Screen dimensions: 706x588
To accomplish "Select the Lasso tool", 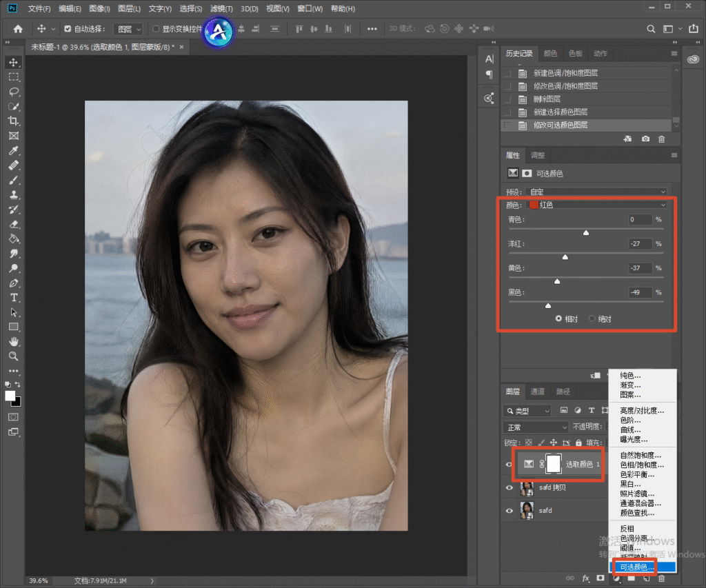I will tap(14, 92).
